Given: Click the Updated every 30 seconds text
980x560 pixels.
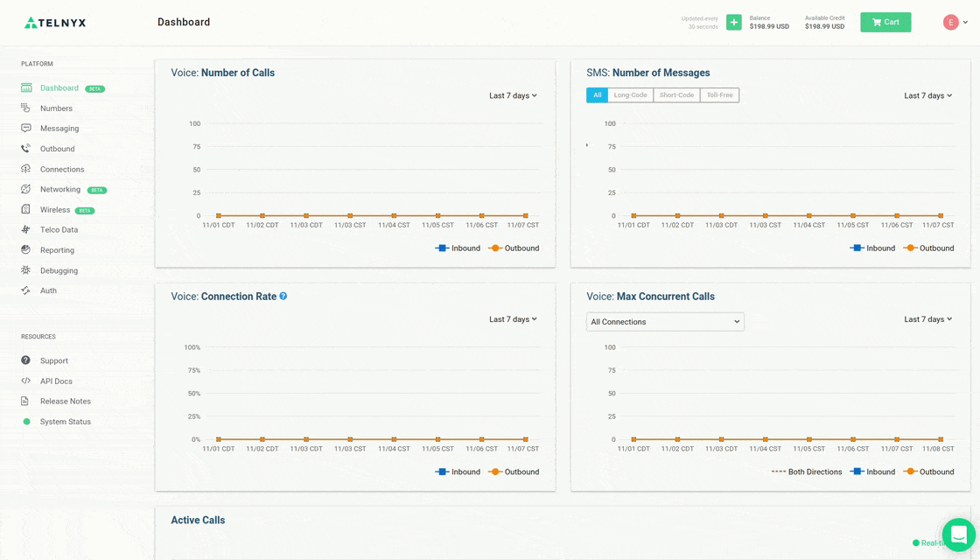Looking at the screenshot, I should [x=699, y=23].
